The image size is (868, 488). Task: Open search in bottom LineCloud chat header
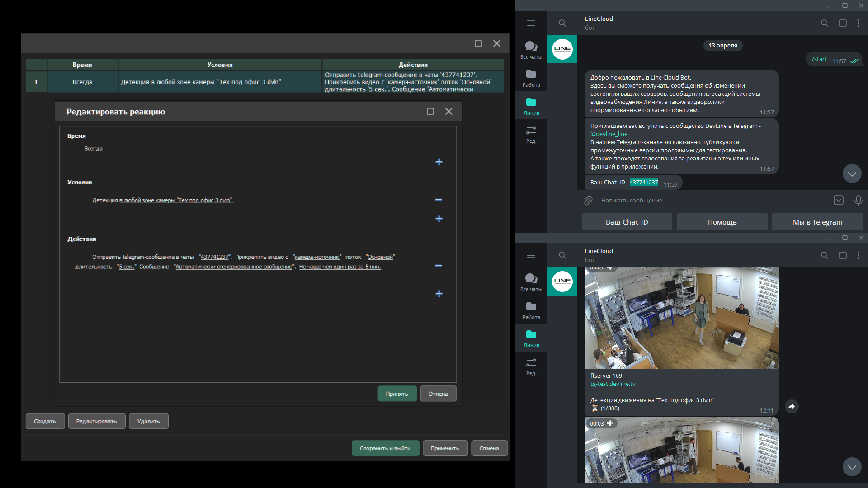(x=825, y=255)
